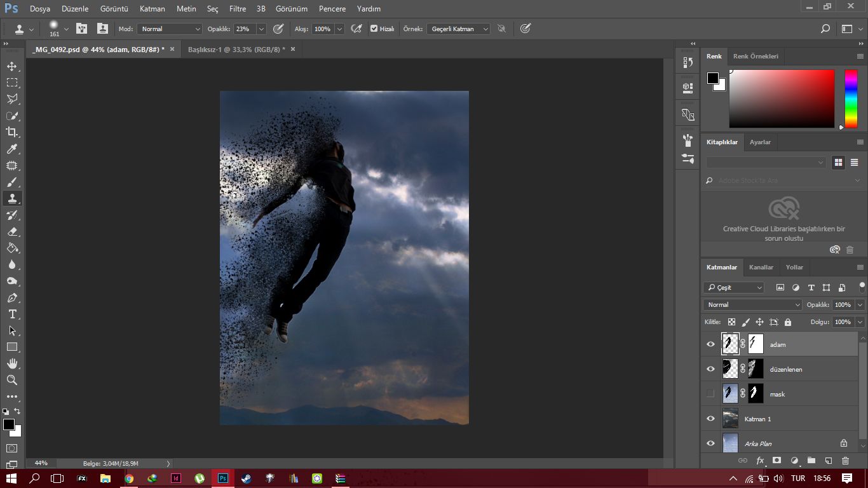Create a new adjustment layer
Viewport: 868px width, 488px height.
[x=794, y=461]
